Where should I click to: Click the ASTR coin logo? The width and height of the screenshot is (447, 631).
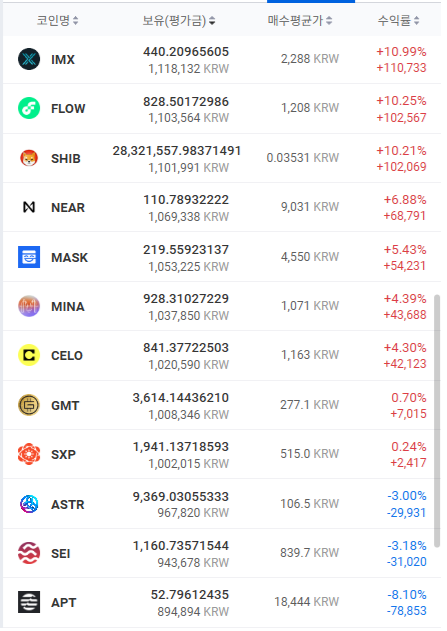(x=29, y=504)
